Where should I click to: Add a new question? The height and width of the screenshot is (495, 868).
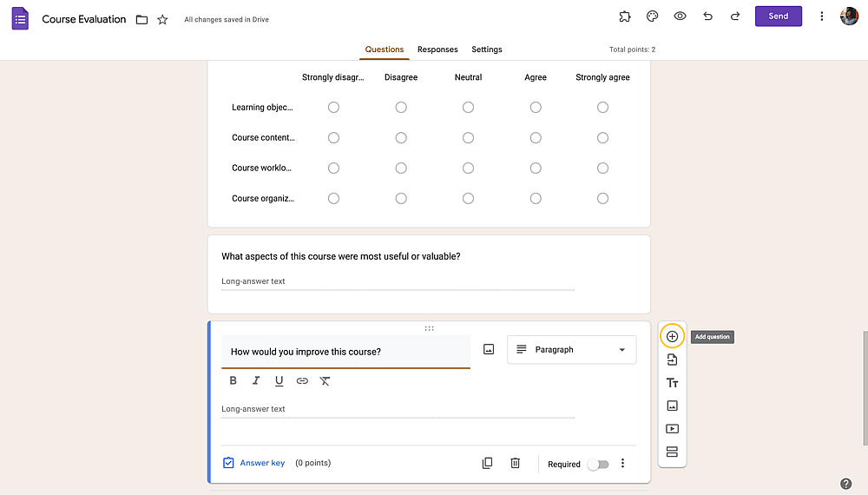tap(672, 337)
